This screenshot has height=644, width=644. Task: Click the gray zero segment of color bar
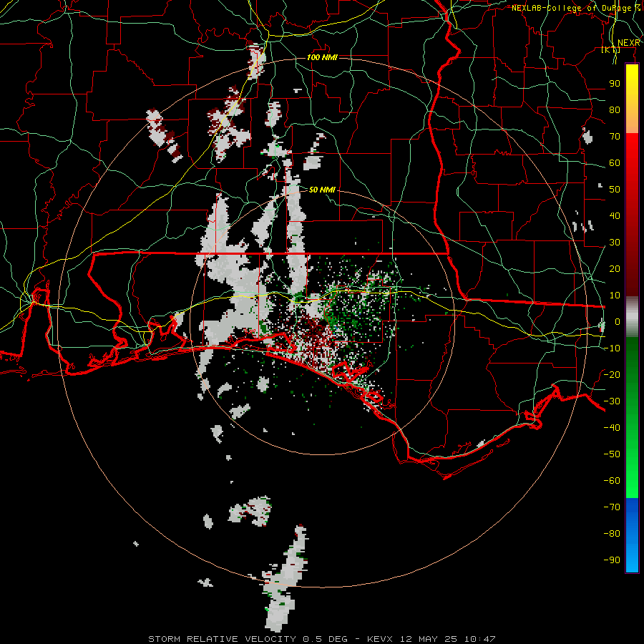(x=632, y=317)
